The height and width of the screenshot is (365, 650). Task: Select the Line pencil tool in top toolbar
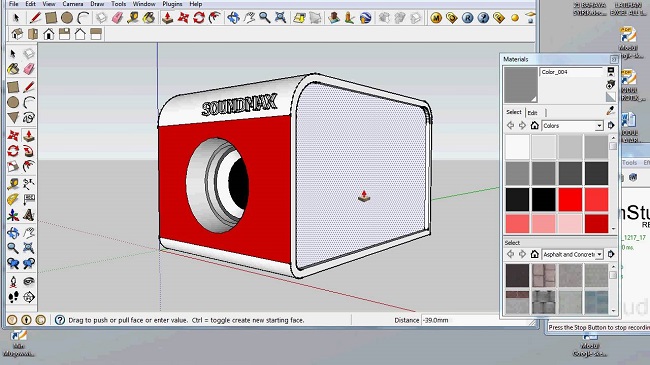tap(35, 18)
